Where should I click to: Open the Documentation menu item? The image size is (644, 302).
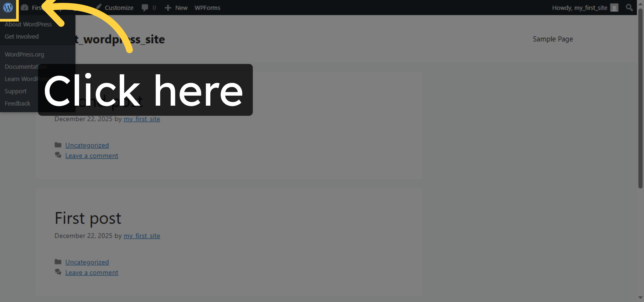(26, 66)
